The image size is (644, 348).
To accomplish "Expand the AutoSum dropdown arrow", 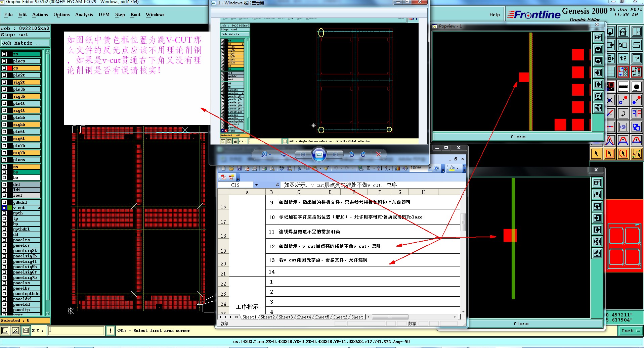I will tap(374, 168).
